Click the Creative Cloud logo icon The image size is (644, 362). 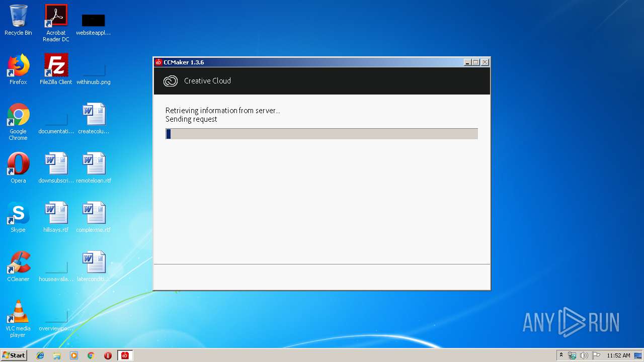point(171,81)
